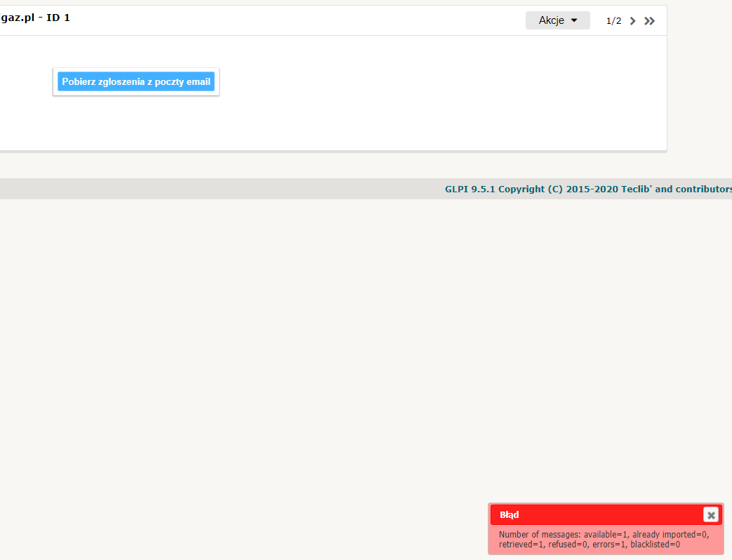Jump to the last record with double chevron

point(649,20)
